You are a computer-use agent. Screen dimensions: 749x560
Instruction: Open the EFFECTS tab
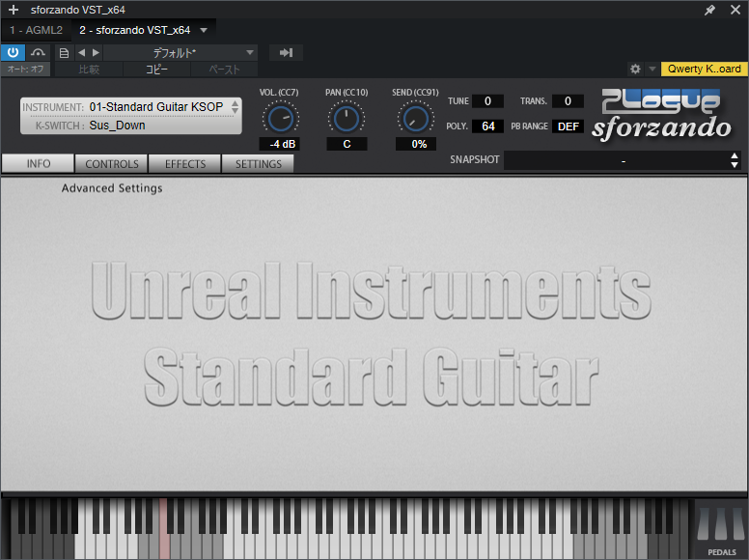[x=185, y=164]
